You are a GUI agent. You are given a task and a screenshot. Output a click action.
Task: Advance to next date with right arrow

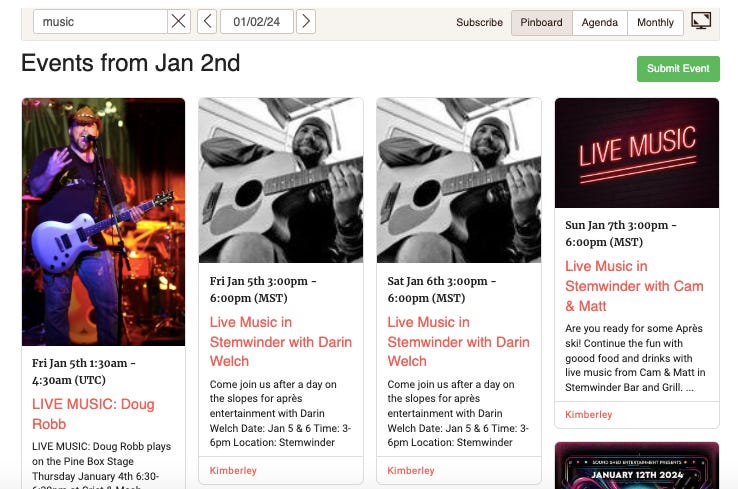306,22
